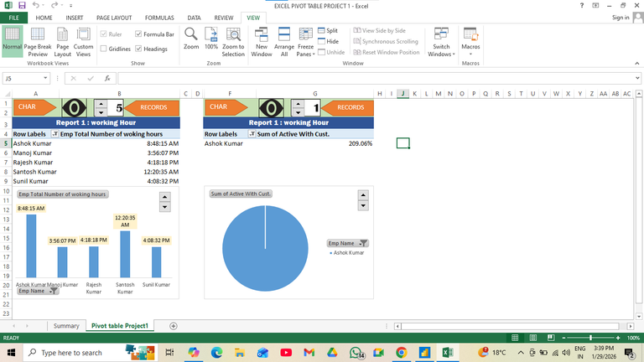Switch to the INSERT tab

(75, 18)
